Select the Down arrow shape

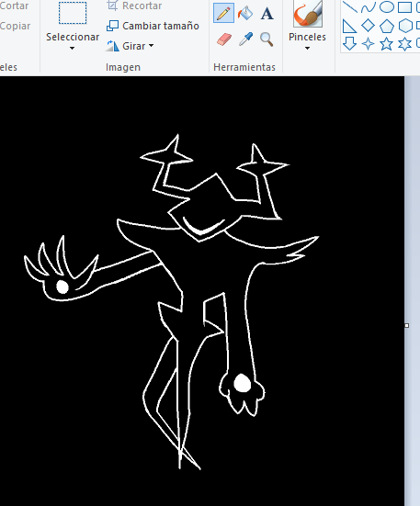tap(349, 43)
